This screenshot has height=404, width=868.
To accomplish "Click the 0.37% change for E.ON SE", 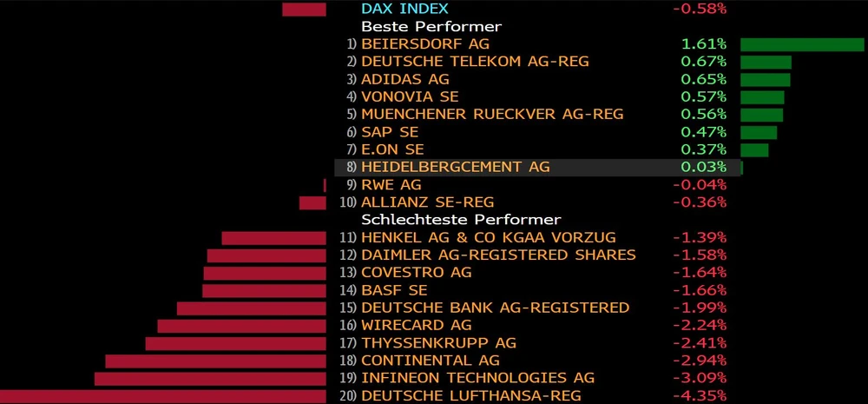I will click(x=704, y=149).
